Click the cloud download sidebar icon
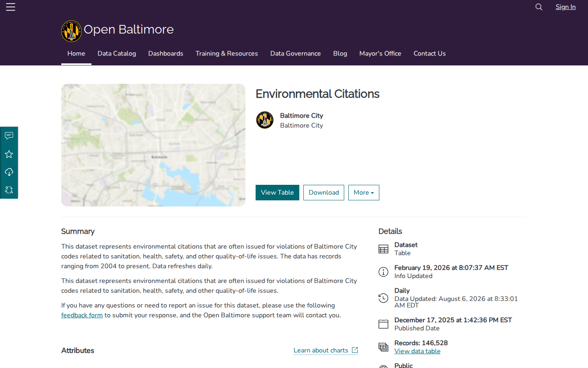Screen dimensions: 588x368 click(x=9, y=172)
